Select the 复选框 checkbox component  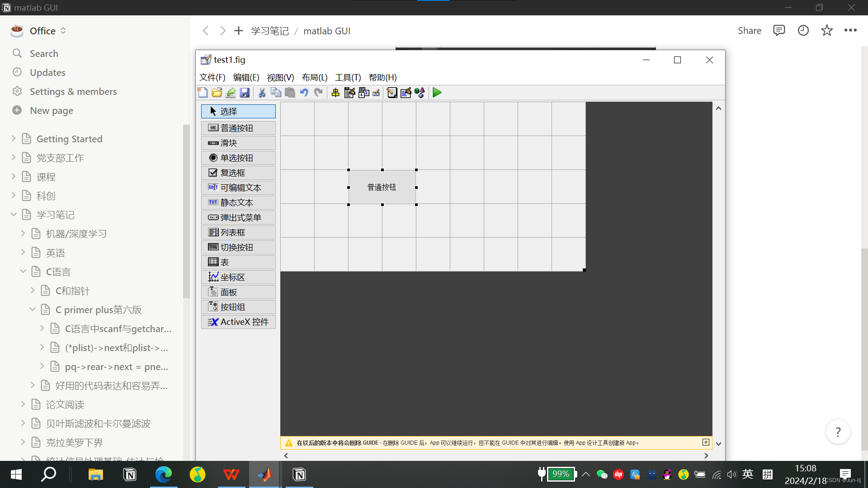[x=238, y=173]
